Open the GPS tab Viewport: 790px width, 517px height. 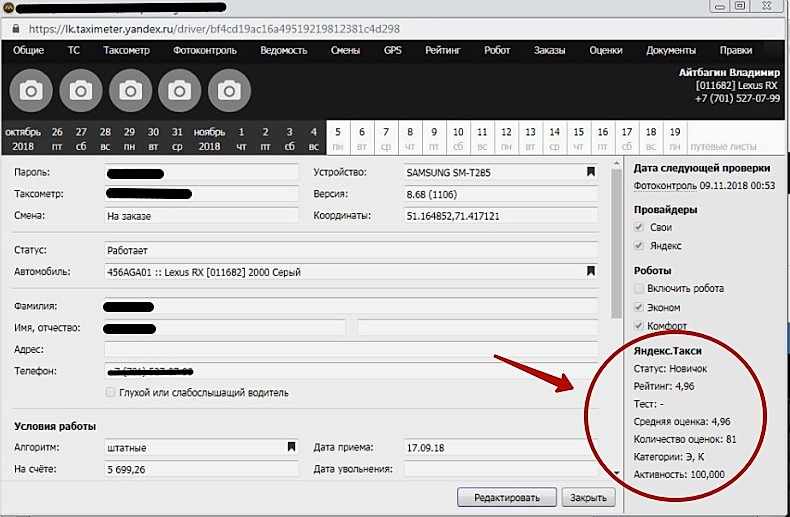392,50
